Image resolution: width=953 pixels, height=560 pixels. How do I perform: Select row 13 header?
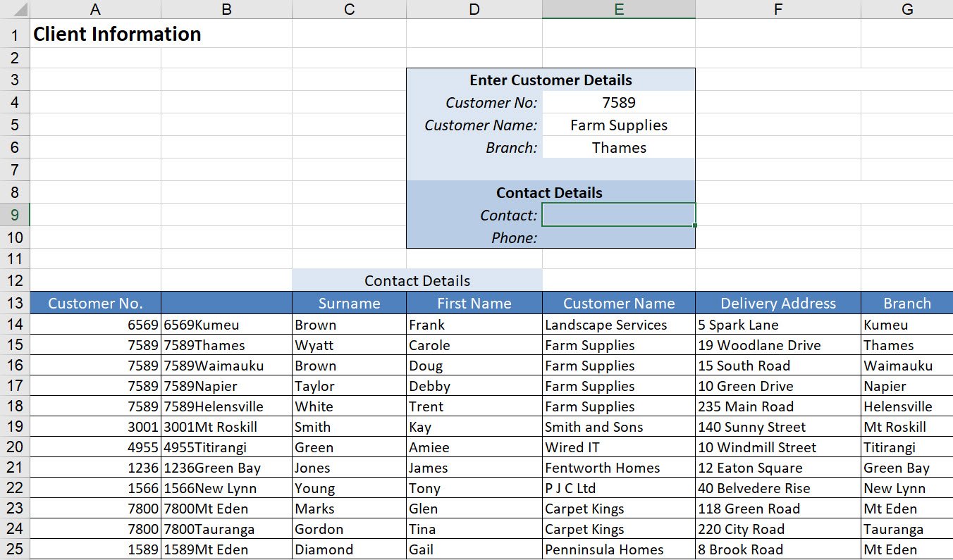click(x=14, y=303)
